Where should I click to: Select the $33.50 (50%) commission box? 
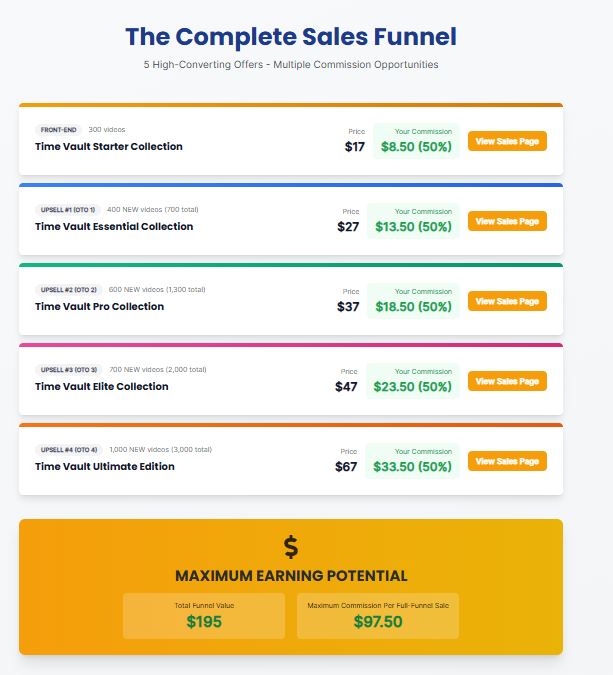pyautogui.click(x=413, y=461)
